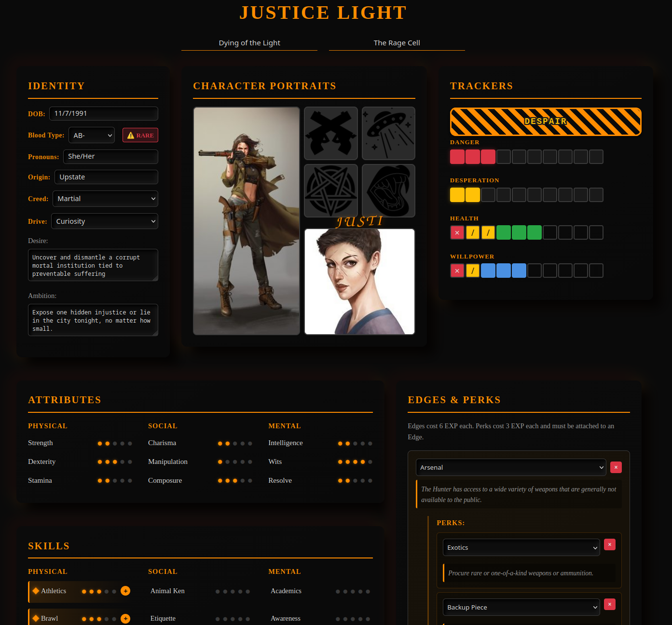672x625 pixels.
Task: Switch to The Rage Cell tab
Action: (x=397, y=42)
